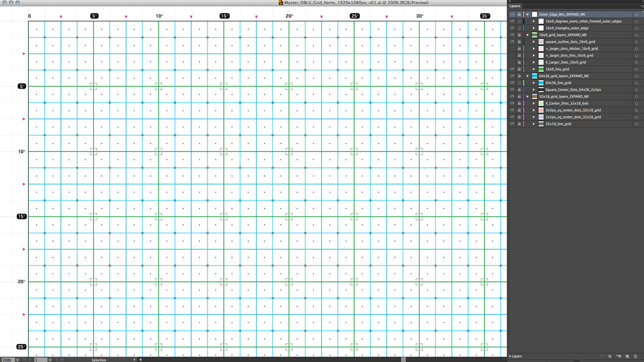Hide 16x9_degrees_every_other_framed_outer_edges sublayer
The image size is (644, 362).
coord(512,21)
